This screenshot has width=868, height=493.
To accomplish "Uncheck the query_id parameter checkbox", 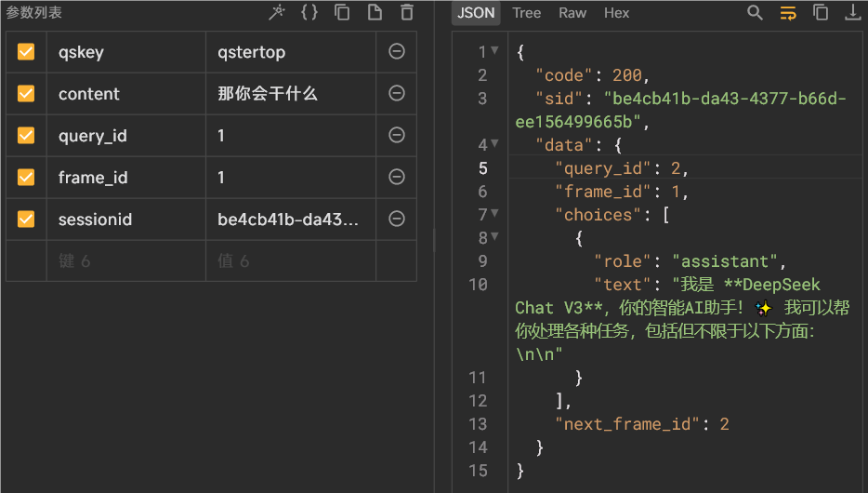I will coord(26,135).
